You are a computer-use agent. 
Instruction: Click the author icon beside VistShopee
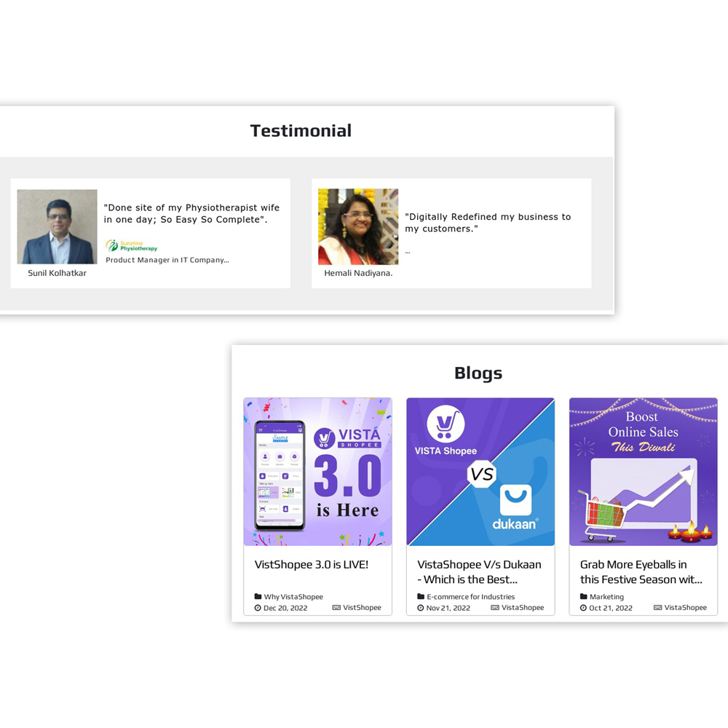click(336, 607)
